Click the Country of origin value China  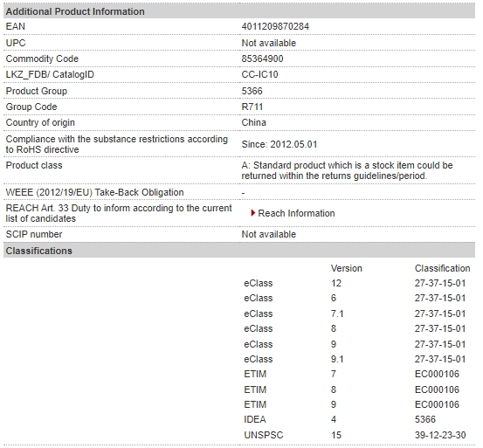tap(253, 122)
